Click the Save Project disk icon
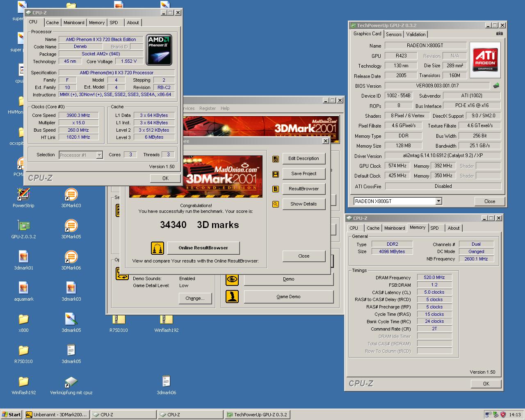 [276, 174]
